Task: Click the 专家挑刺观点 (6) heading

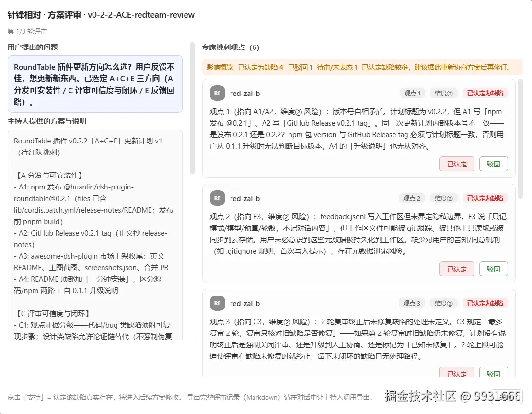Action: pyautogui.click(x=231, y=47)
